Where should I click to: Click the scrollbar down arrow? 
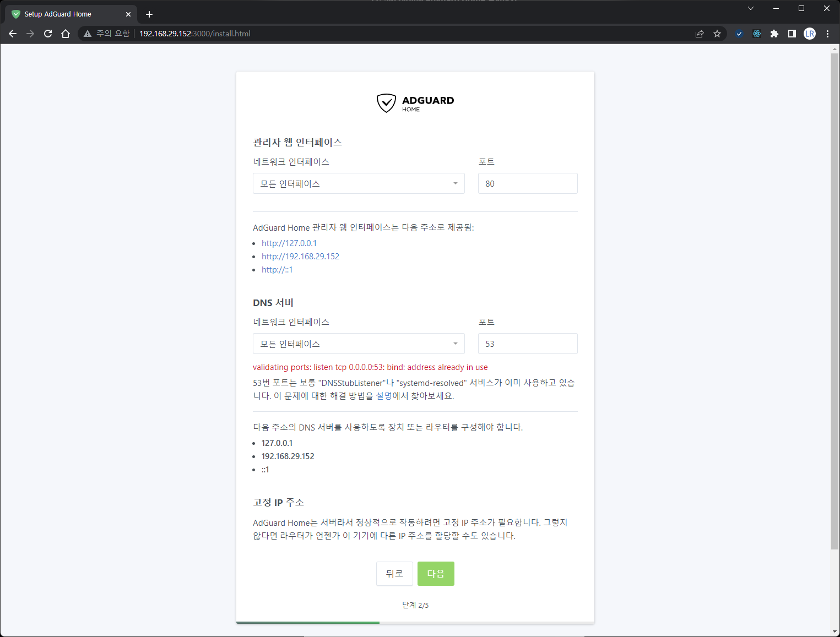(x=835, y=632)
